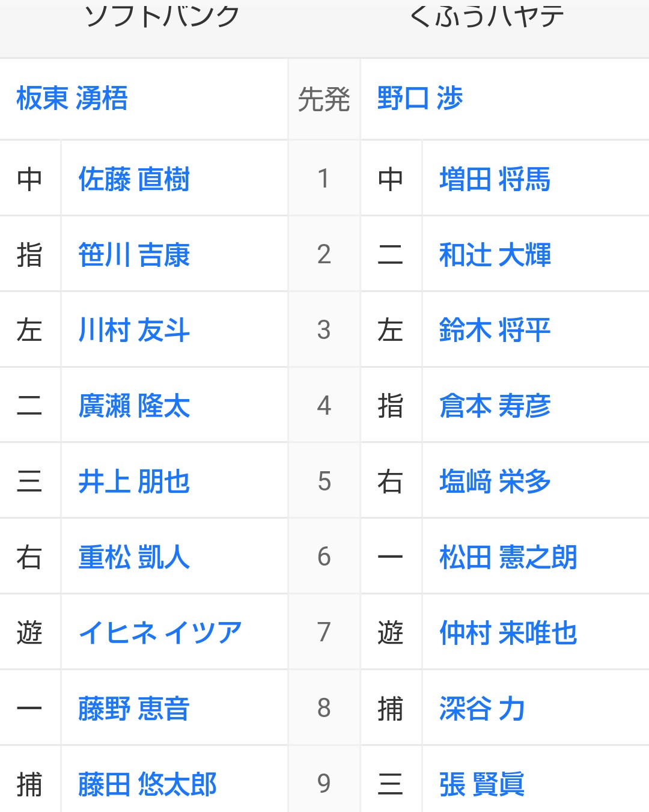Open catcher 藤田 悠太郎 profile
The width and height of the screenshot is (649, 812).
pos(147,784)
